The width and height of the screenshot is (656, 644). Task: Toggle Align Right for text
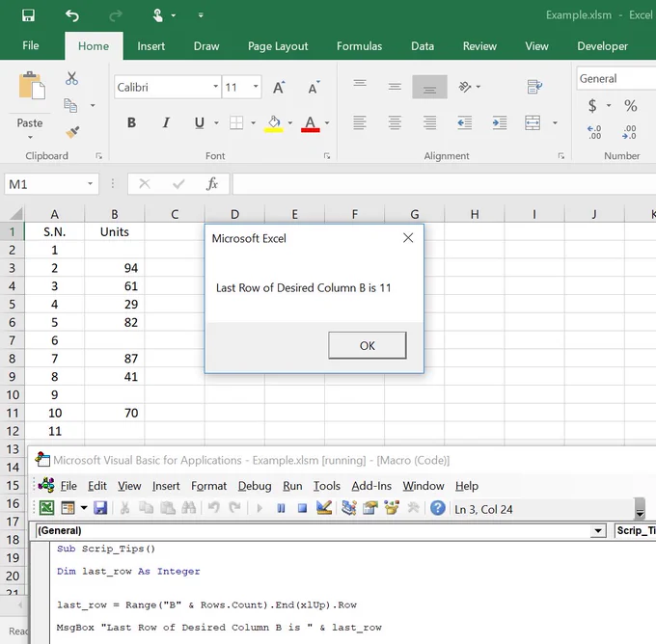pos(429,122)
